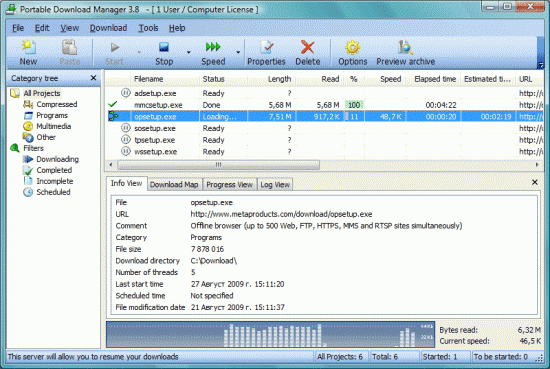Open the Edit menu

coord(42,28)
